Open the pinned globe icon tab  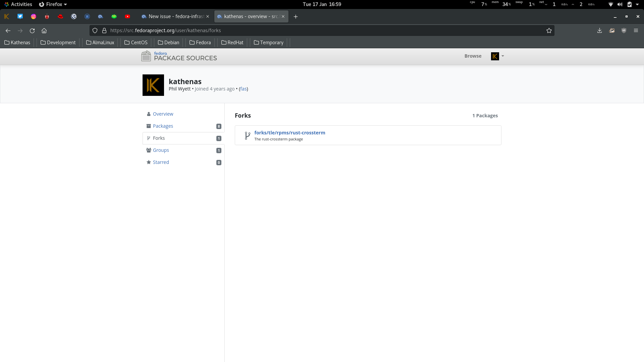[x=74, y=16]
